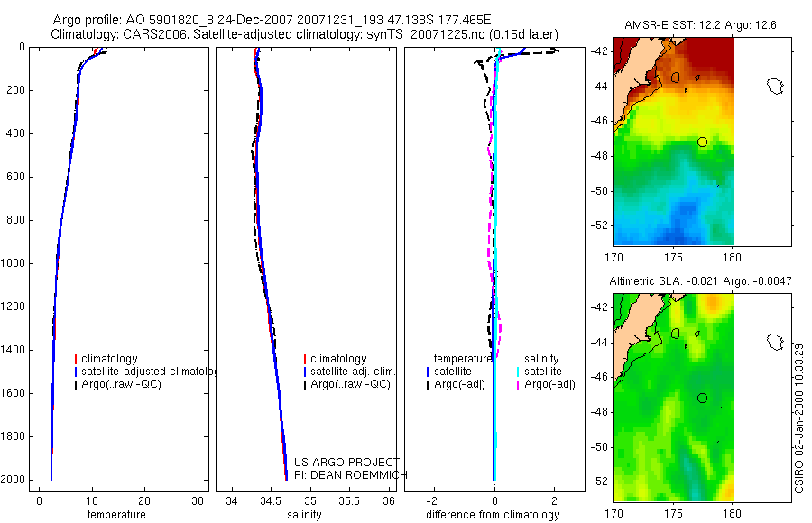This screenshot has width=812, height=523.
Task: Click the 'Climatology: CARS2006' subtitle line
Action: coord(305,34)
